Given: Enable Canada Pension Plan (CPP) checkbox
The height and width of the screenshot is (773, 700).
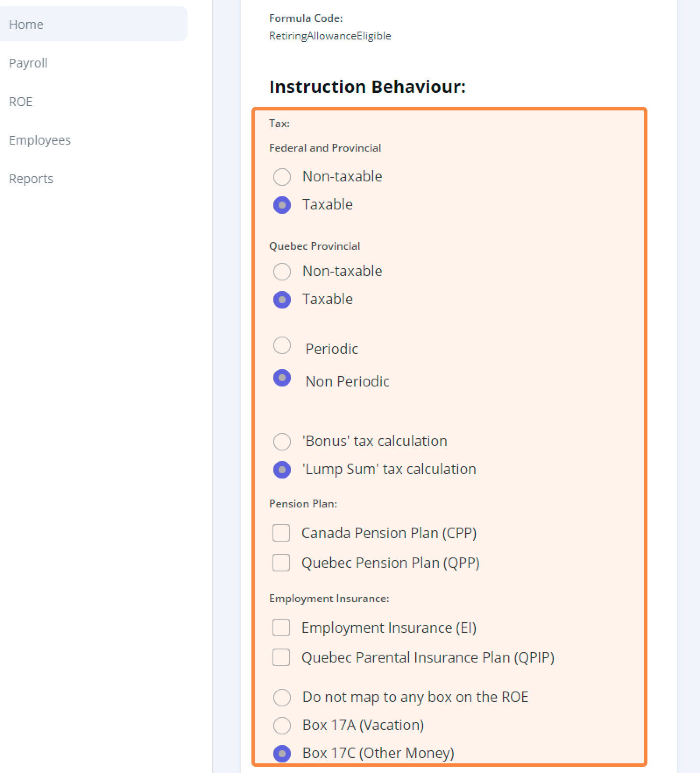Looking at the screenshot, I should [281, 533].
